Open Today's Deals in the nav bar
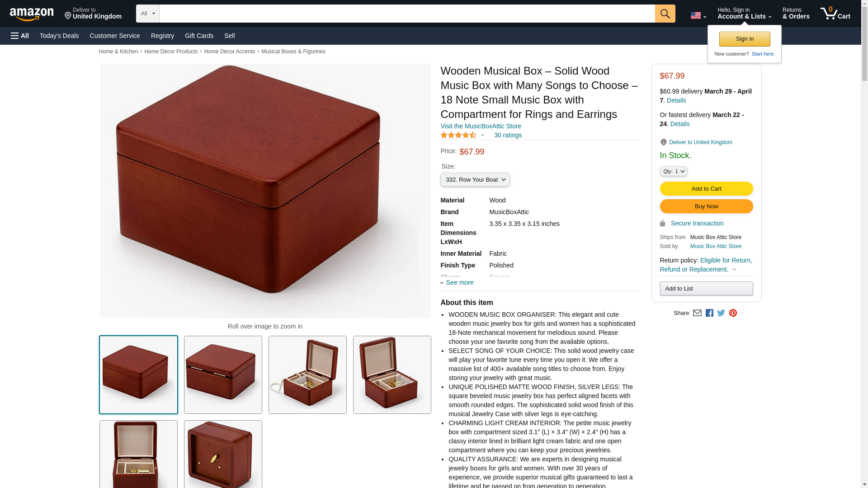The height and width of the screenshot is (488, 868). pyautogui.click(x=59, y=36)
